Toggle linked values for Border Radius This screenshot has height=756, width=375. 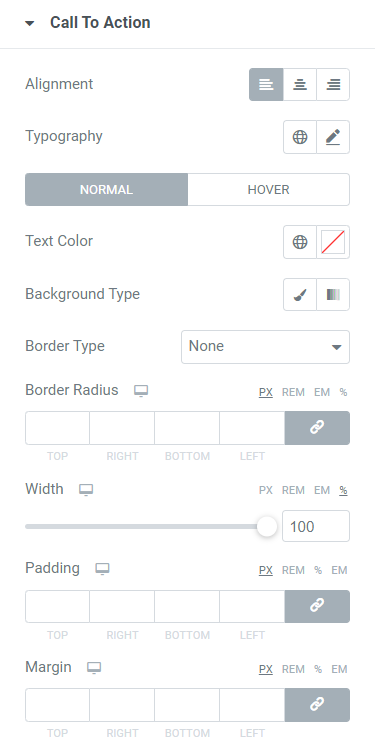coord(317,428)
